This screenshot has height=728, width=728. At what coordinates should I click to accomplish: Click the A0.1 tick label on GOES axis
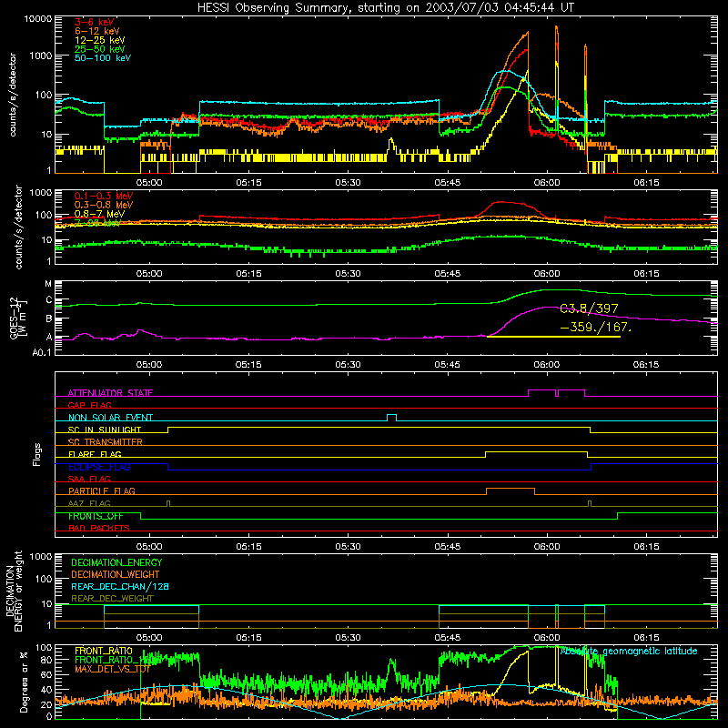41,353
